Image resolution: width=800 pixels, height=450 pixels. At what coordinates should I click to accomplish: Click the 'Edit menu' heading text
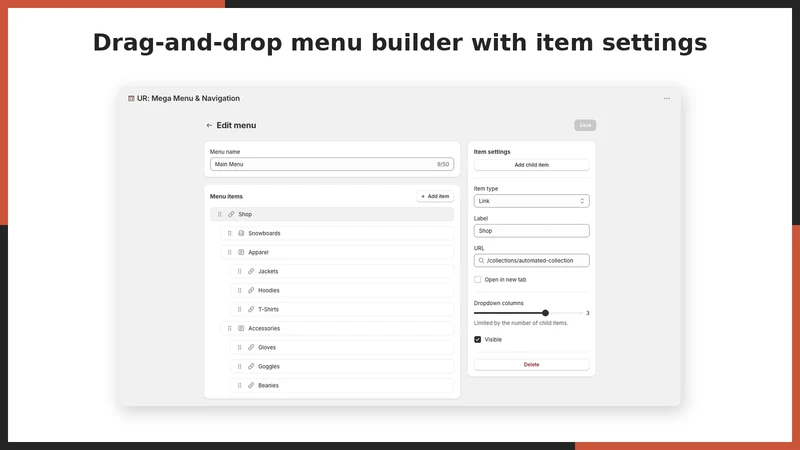point(236,125)
